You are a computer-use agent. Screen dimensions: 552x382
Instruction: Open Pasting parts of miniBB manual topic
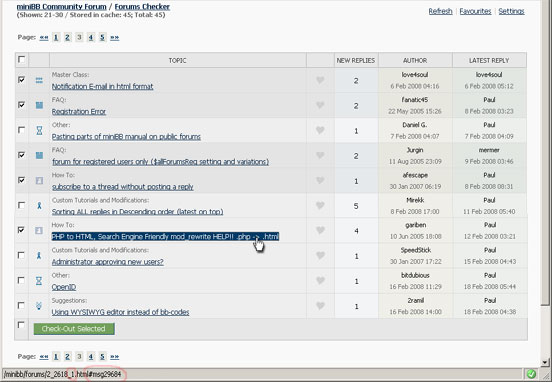126,137
